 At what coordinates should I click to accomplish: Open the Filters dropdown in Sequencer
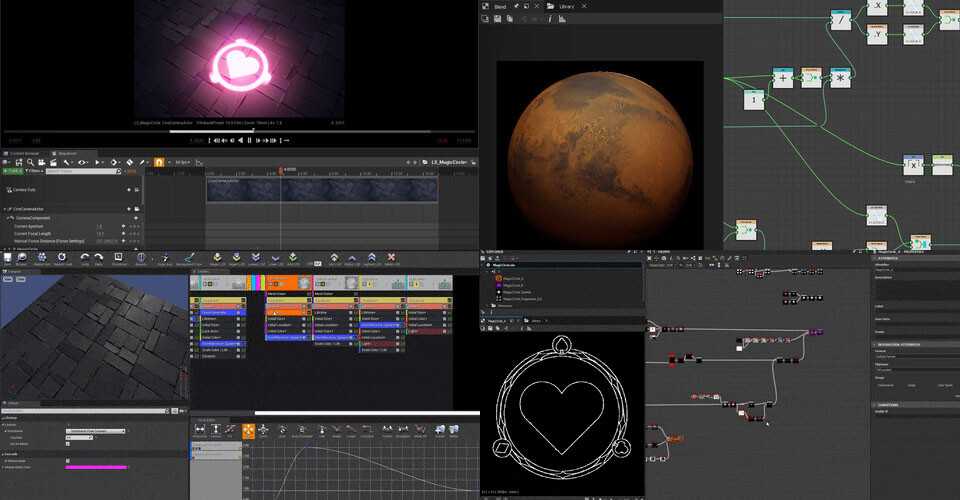pyautogui.click(x=34, y=171)
